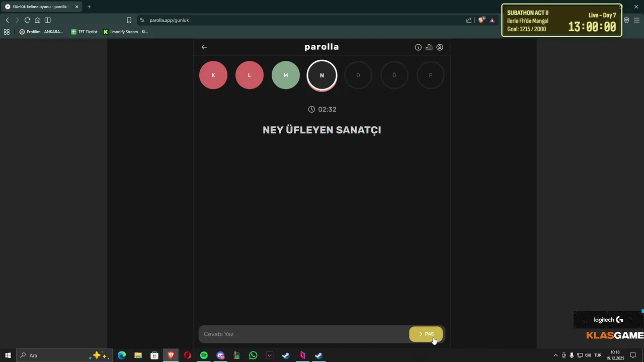Select the active N letter circle

[322, 75]
